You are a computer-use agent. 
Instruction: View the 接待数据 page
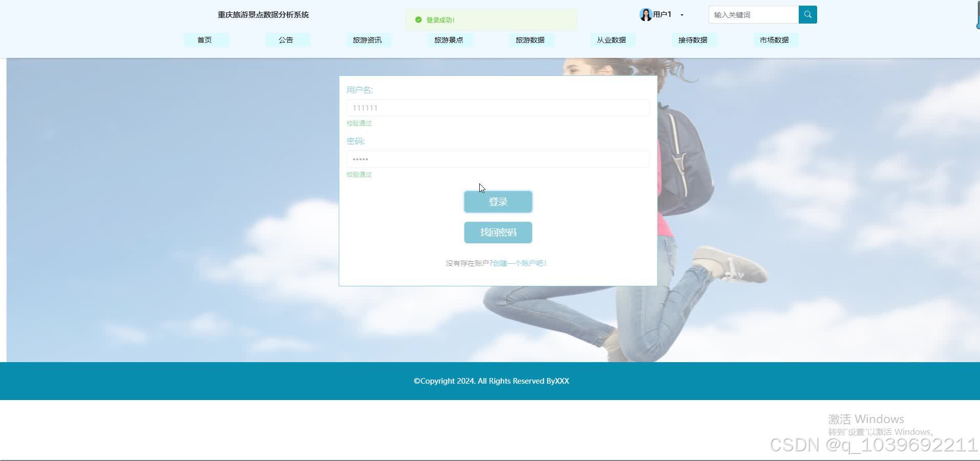694,39
